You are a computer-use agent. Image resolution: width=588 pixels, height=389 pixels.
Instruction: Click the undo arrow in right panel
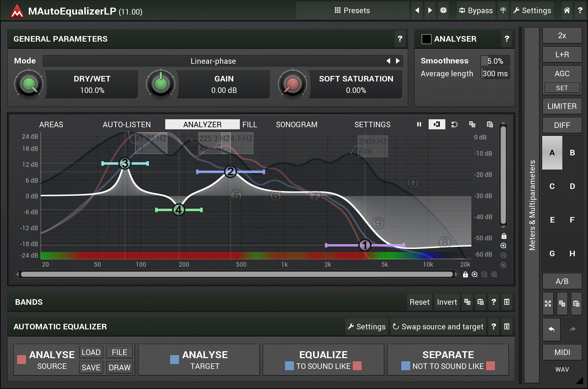pyautogui.click(x=551, y=329)
